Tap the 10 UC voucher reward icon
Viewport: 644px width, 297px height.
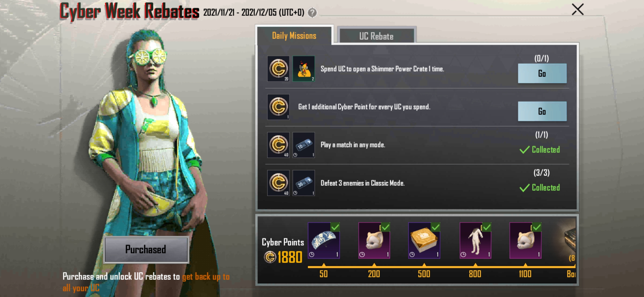tap(304, 145)
